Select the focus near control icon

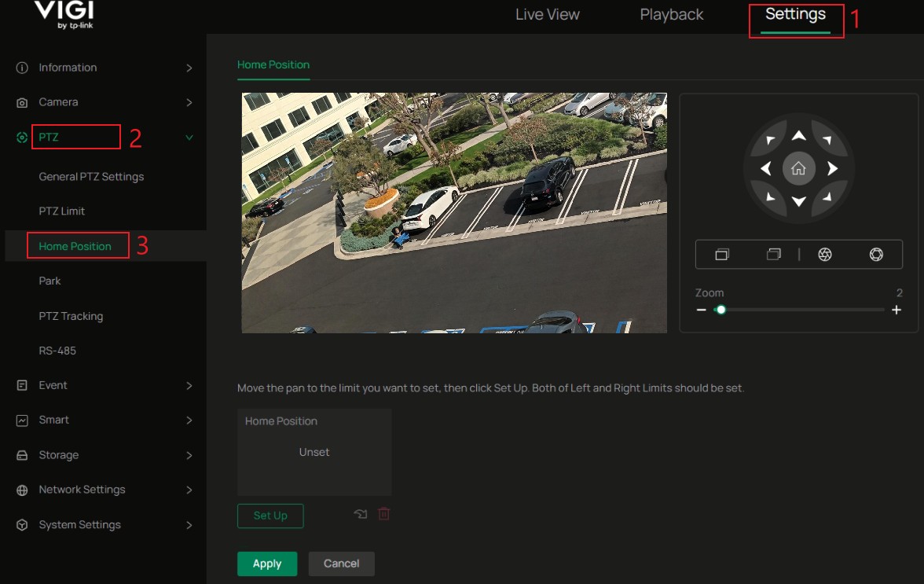pos(720,254)
